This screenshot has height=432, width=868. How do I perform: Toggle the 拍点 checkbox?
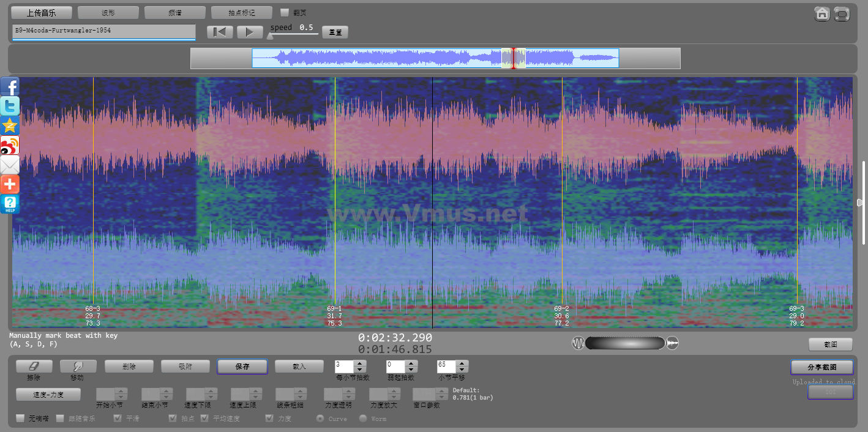coord(173,419)
